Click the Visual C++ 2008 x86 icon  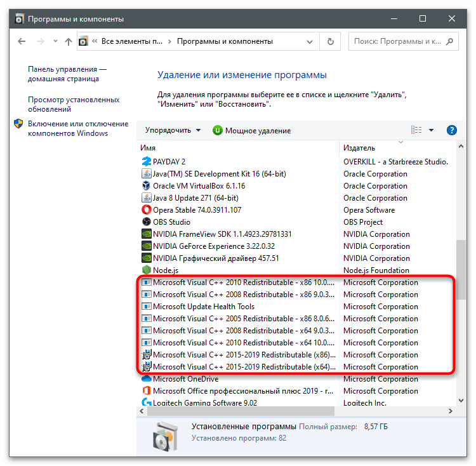pos(147,295)
